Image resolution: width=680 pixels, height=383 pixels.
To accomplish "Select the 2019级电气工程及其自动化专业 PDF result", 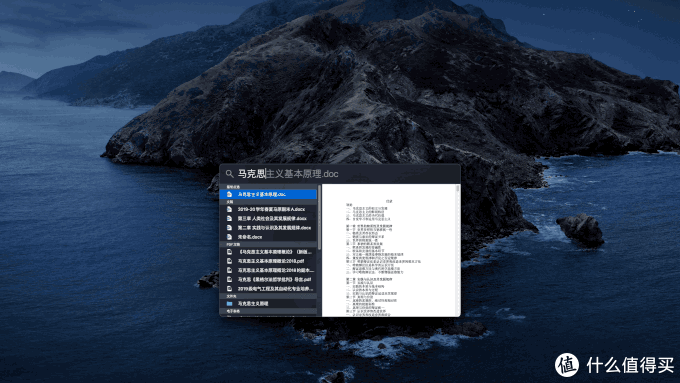I will 268,288.
